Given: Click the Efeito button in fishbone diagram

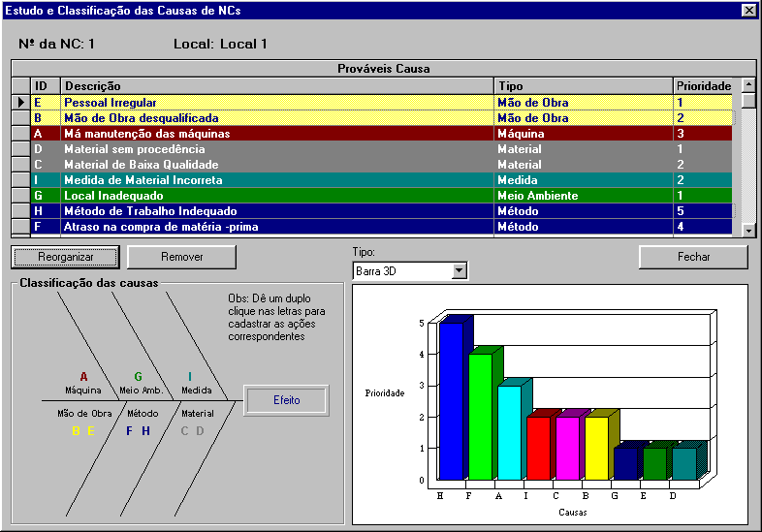Looking at the screenshot, I should pyautogui.click(x=286, y=400).
